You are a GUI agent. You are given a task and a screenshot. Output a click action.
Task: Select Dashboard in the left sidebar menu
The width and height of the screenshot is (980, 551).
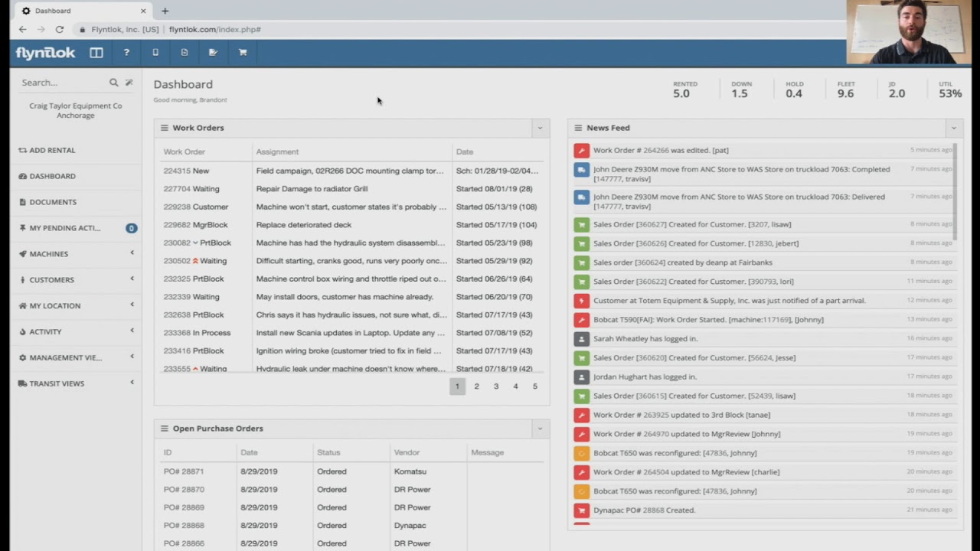pyautogui.click(x=52, y=176)
